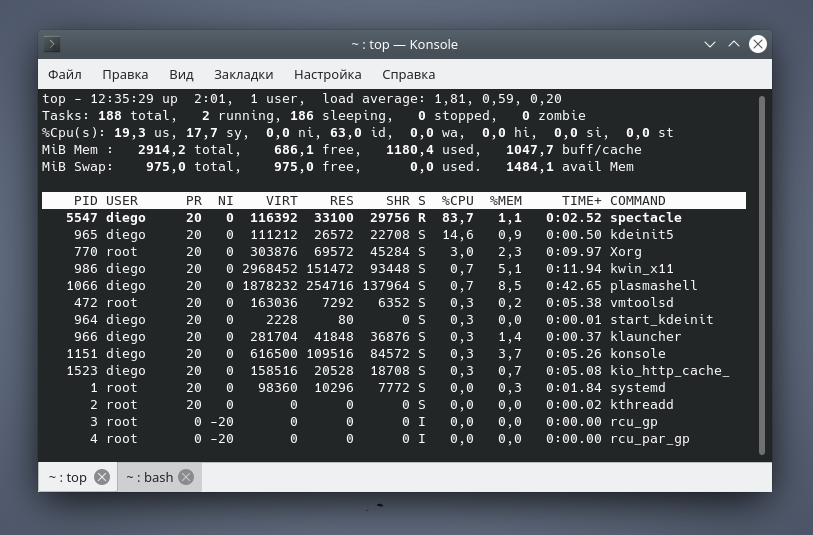Maximize the Konsole window with the up chevron
Screen dimensions: 813x535
734,44
